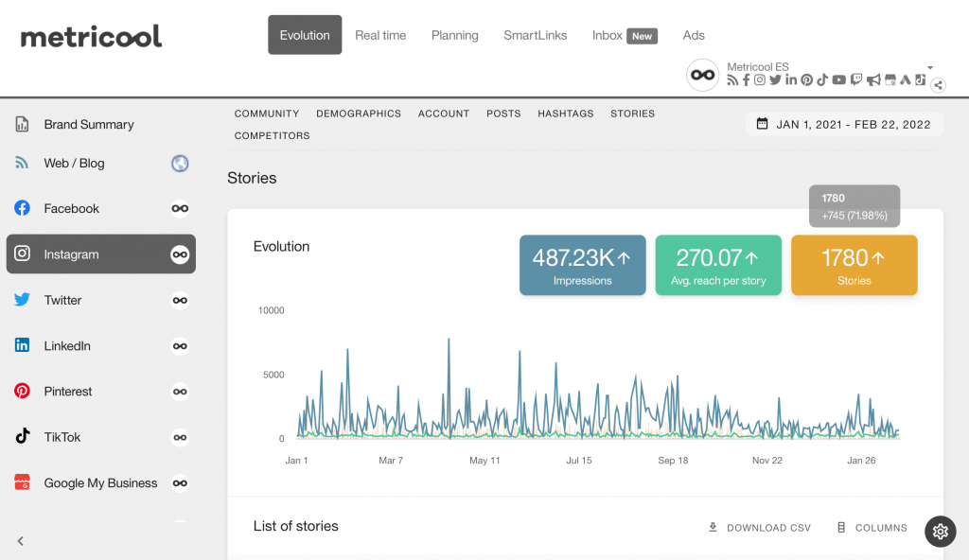969x560 pixels.
Task: Click the infinity badge next to Google My Business
Action: (180, 482)
